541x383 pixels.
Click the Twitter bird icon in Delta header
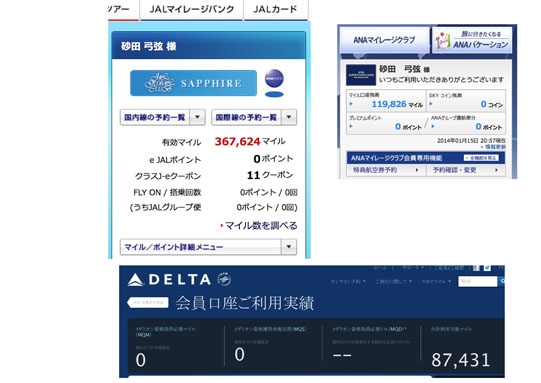point(487,267)
